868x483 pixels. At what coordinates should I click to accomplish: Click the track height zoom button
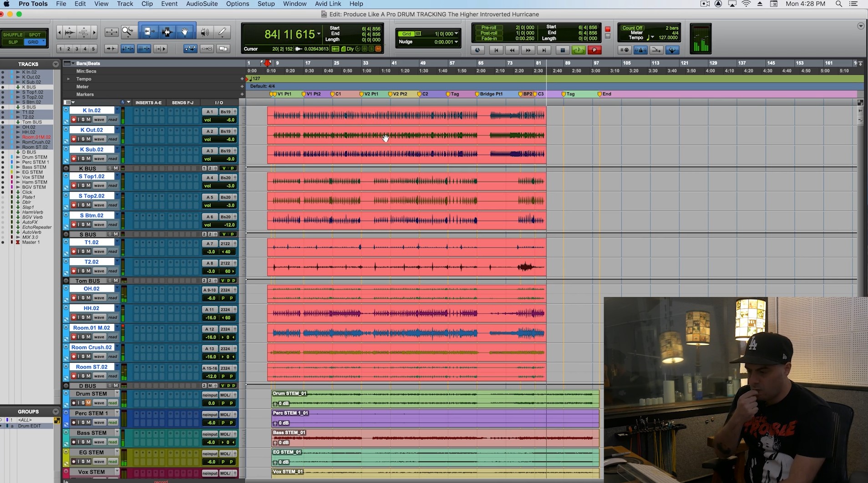click(84, 32)
